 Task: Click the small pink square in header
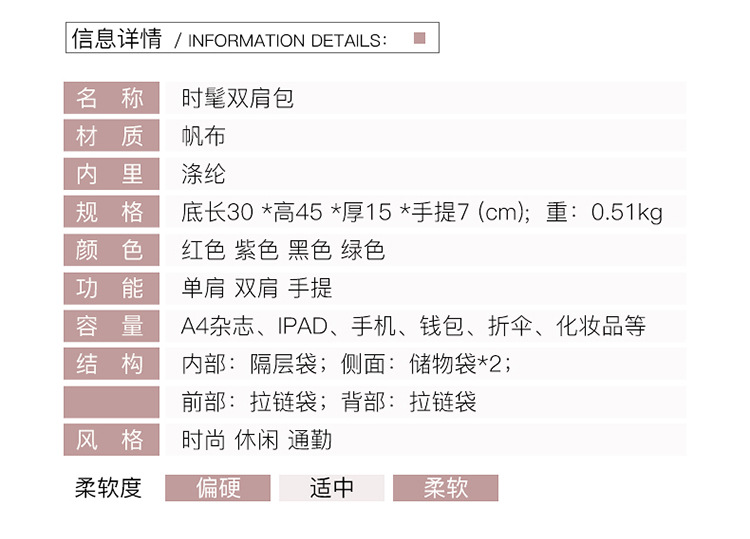click(x=420, y=39)
